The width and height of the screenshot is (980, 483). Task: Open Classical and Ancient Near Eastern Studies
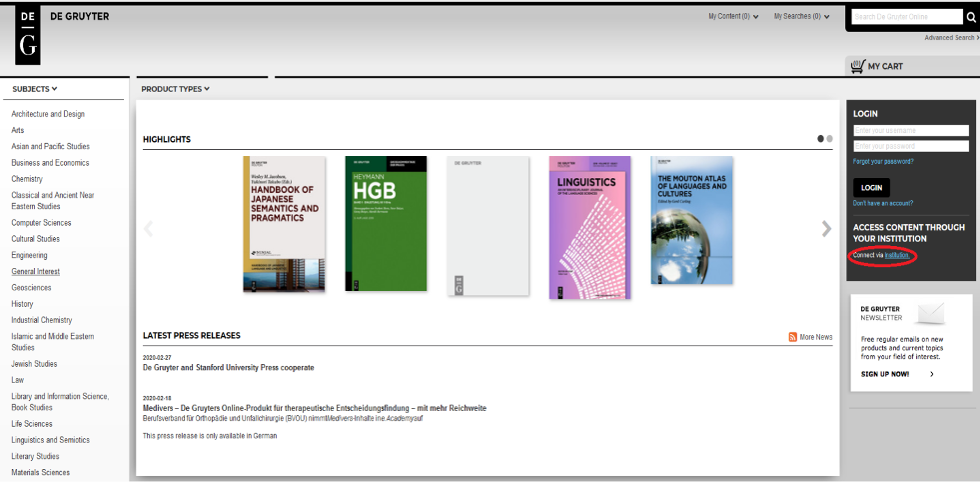[x=53, y=201]
